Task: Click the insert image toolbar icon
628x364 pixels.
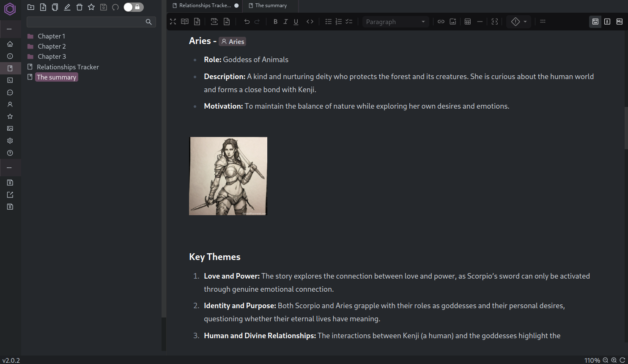Action: click(453, 22)
